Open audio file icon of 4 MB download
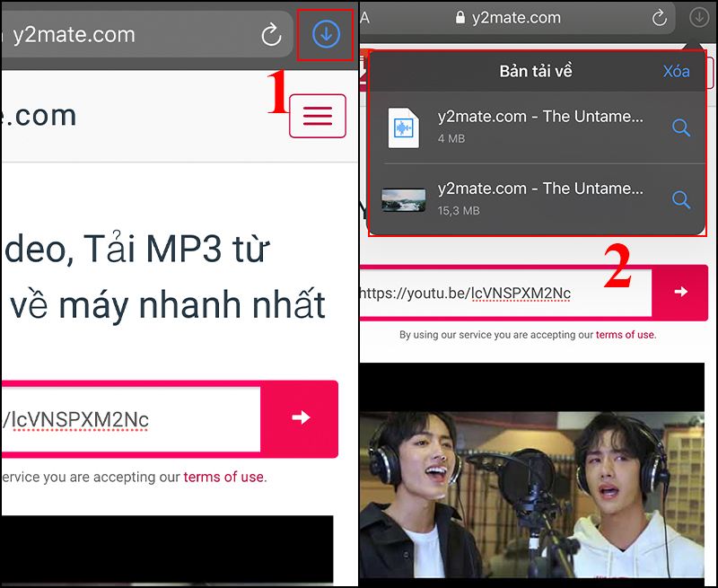This screenshot has width=718, height=588. click(x=403, y=127)
